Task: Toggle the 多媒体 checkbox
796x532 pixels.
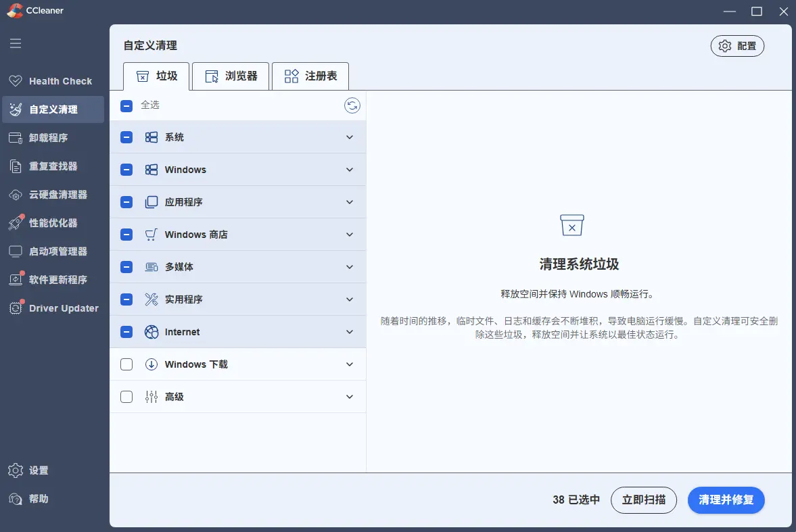Action: click(x=126, y=267)
